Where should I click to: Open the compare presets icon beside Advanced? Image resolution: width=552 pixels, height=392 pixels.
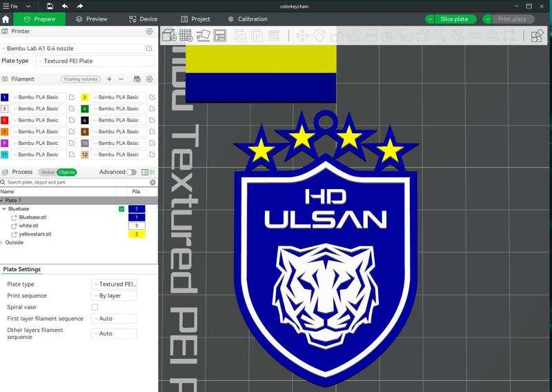152,173
